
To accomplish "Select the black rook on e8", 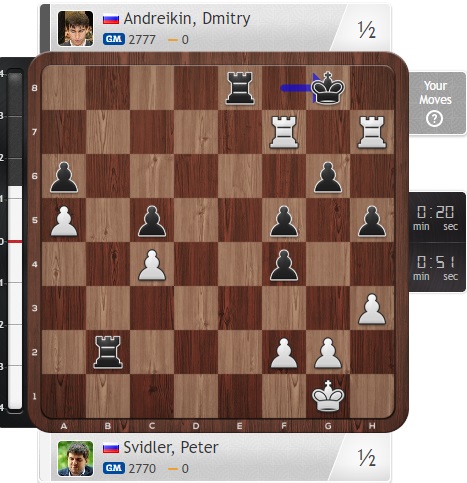I will click(x=240, y=88).
